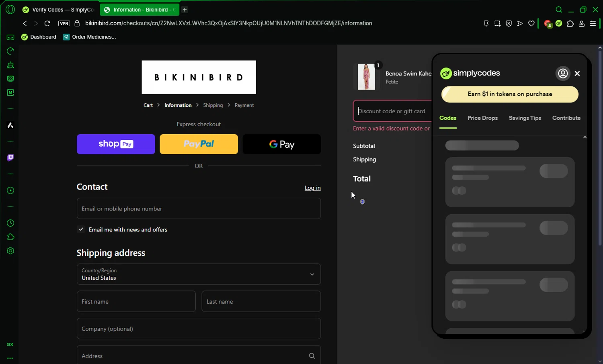Reload the current page
The width and height of the screenshot is (603, 364).
(47, 23)
